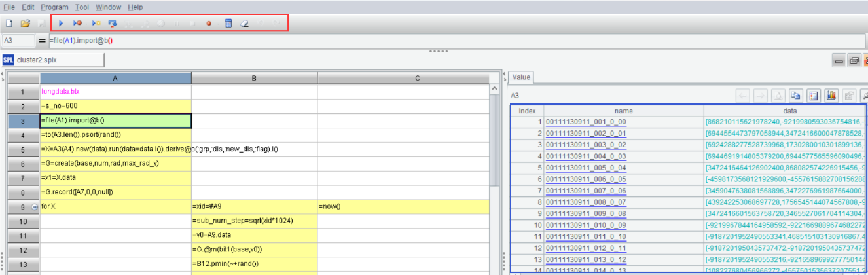Screen dimensions: 868x275
Task: Click the Calculate active cell icon
Action: click(x=228, y=23)
